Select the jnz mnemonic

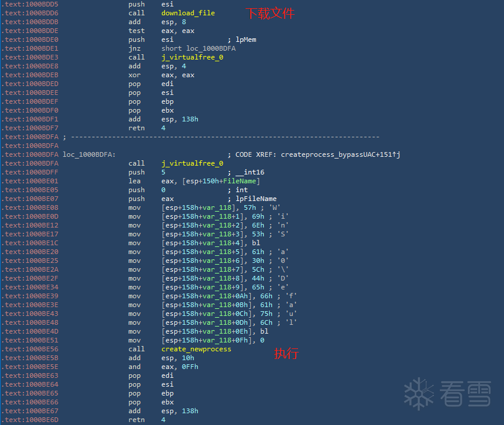click(x=134, y=48)
